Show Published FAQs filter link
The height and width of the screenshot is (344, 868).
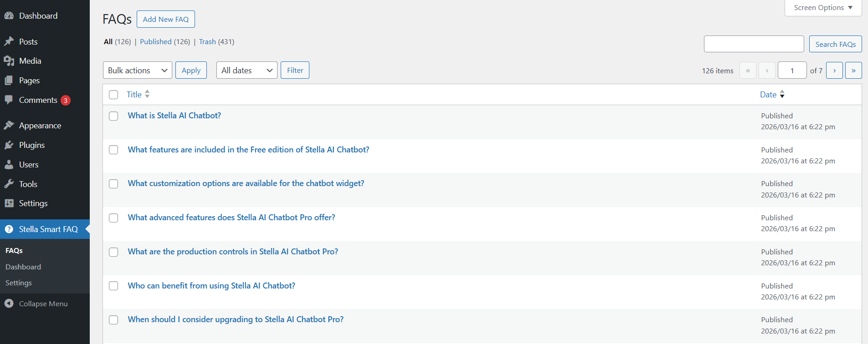pyautogui.click(x=156, y=41)
